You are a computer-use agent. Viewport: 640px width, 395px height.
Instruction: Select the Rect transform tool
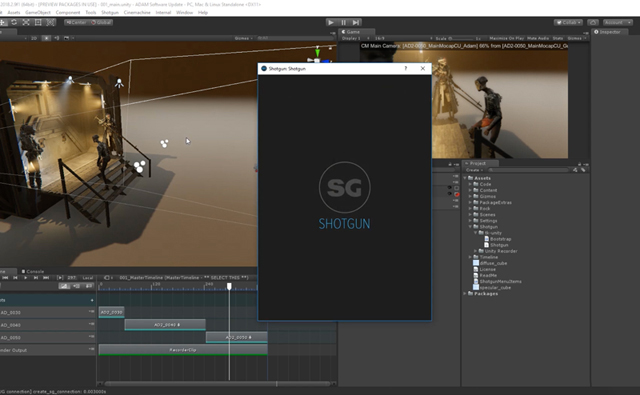tap(38, 22)
